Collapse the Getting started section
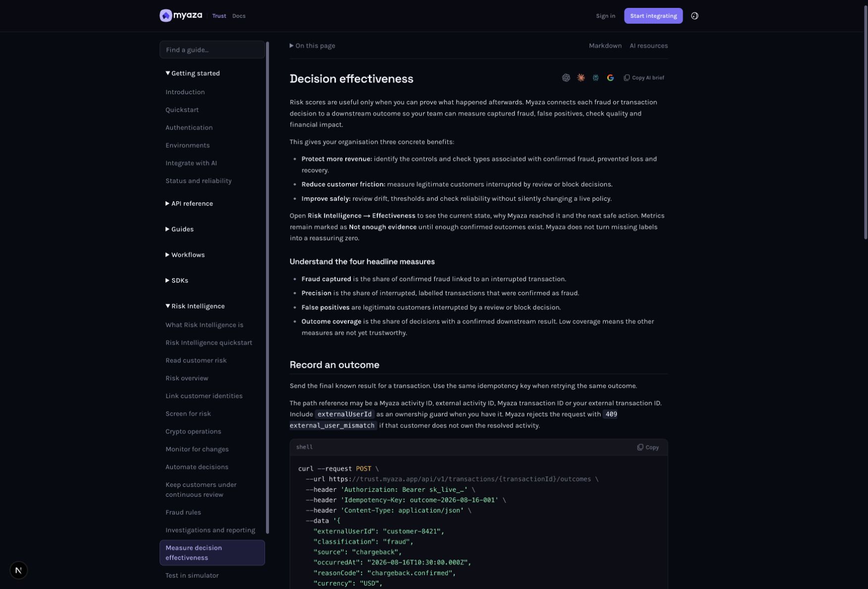 click(x=193, y=73)
